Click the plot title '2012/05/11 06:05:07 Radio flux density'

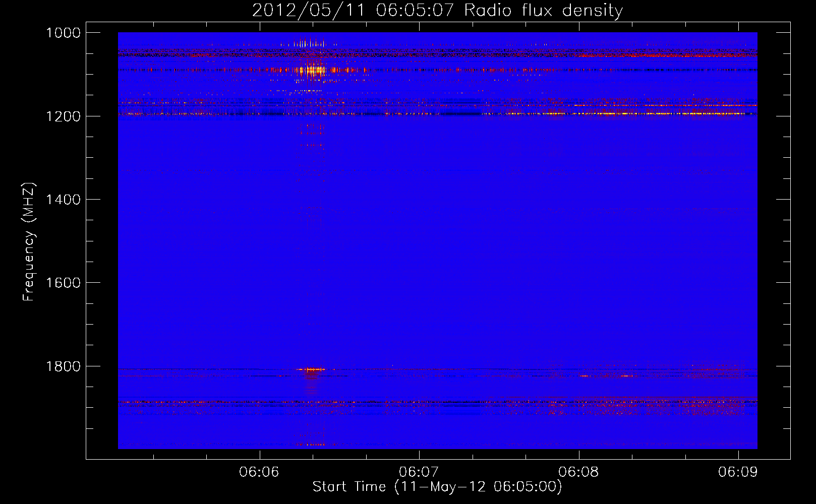pos(437,10)
